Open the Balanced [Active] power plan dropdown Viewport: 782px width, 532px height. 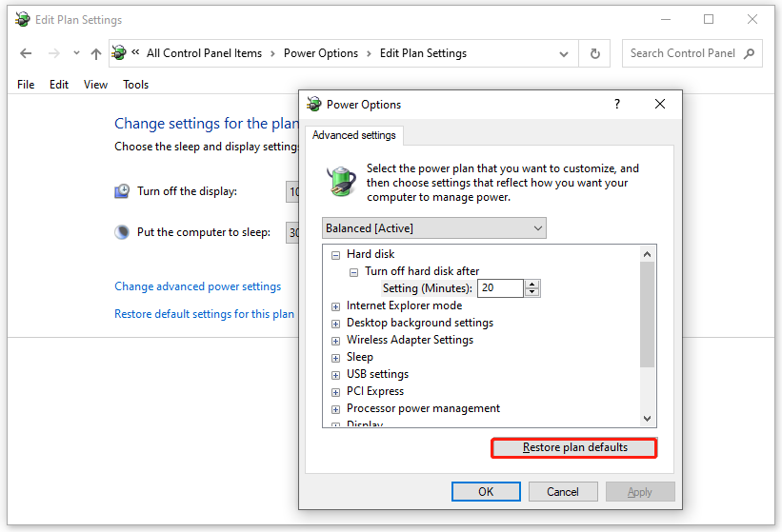tap(434, 228)
